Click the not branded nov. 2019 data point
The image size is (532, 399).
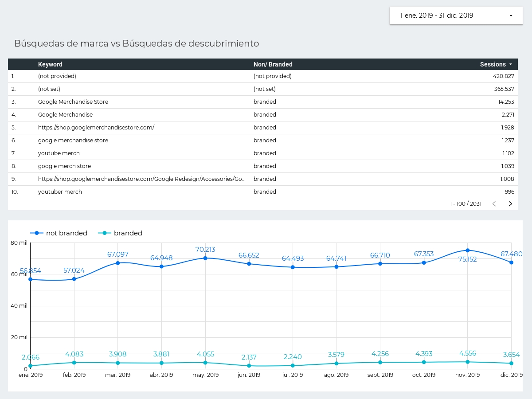[x=468, y=250]
